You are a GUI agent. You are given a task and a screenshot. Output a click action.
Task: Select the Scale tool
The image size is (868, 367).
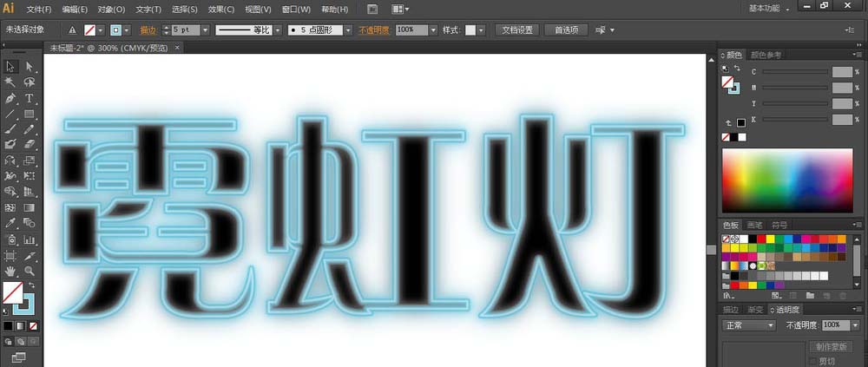tap(30, 161)
